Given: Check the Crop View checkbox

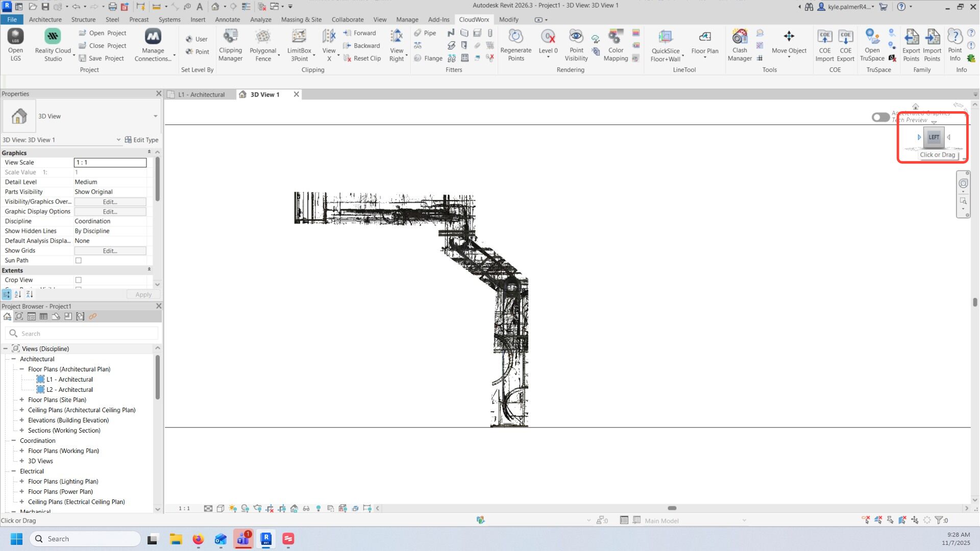Looking at the screenshot, I should pyautogui.click(x=79, y=280).
